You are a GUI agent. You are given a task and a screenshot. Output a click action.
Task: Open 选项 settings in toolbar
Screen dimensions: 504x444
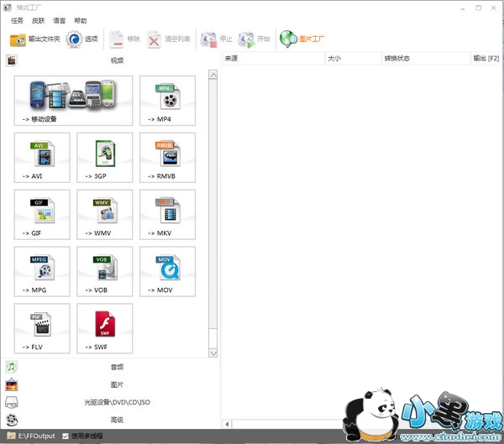click(x=82, y=39)
